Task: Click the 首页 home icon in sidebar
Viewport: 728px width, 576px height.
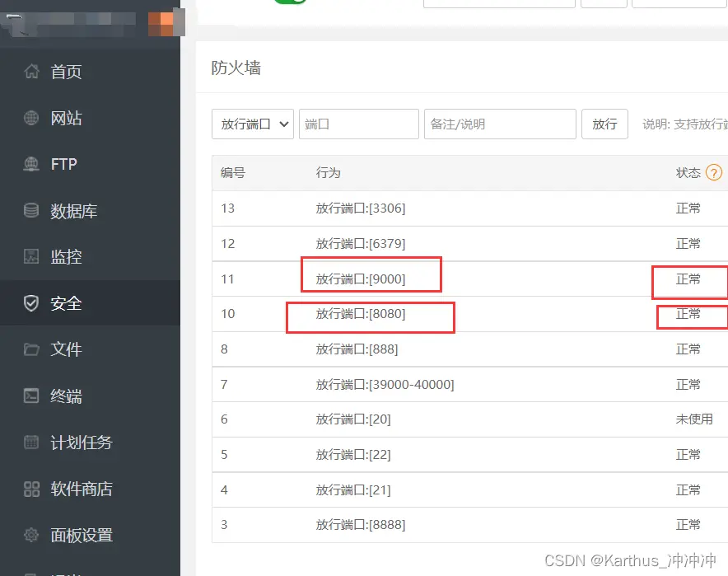Action: click(31, 72)
